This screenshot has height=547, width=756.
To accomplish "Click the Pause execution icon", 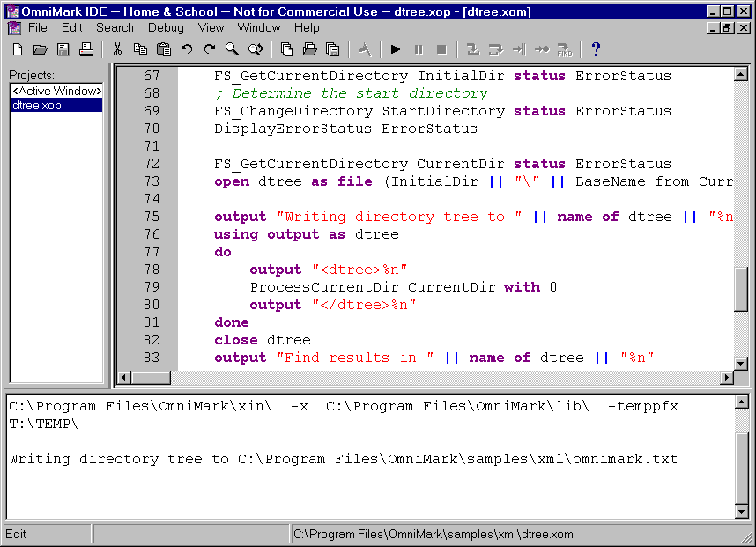I will 419,49.
